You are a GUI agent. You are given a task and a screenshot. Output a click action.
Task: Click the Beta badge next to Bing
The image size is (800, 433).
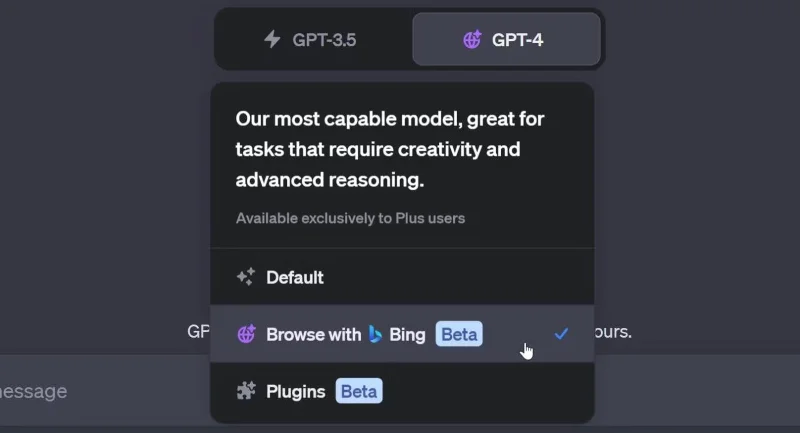(459, 334)
